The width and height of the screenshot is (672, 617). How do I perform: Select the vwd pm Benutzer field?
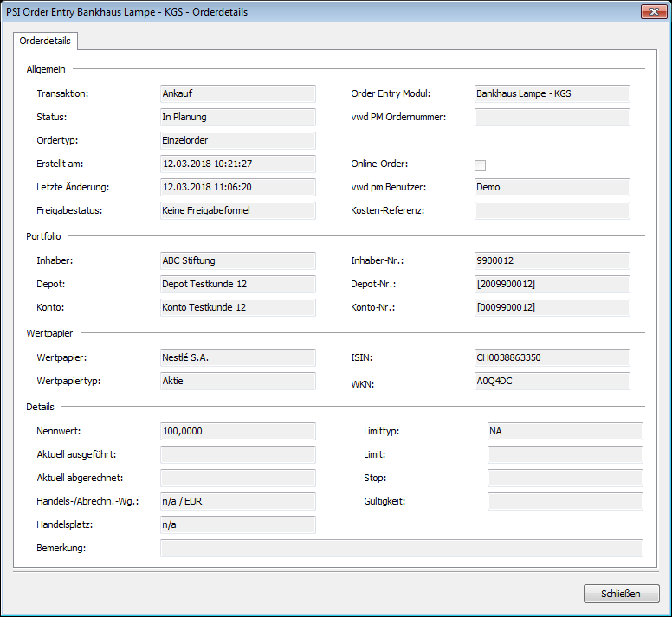click(552, 187)
